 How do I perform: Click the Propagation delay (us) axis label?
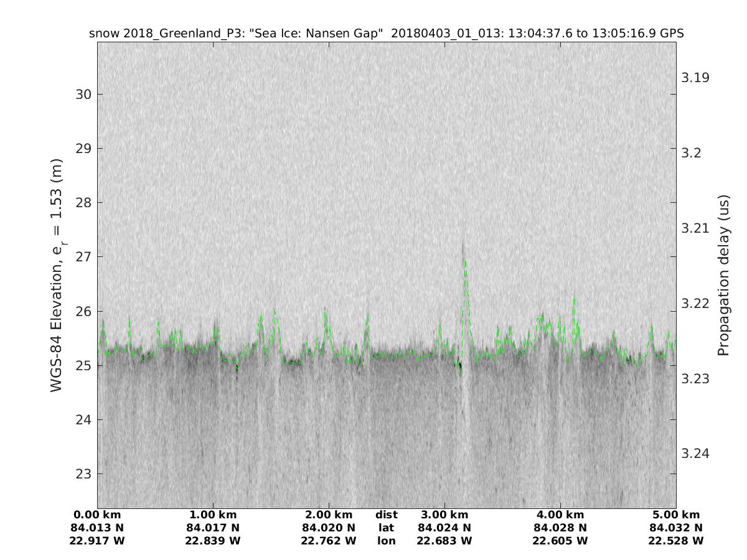[x=723, y=275]
